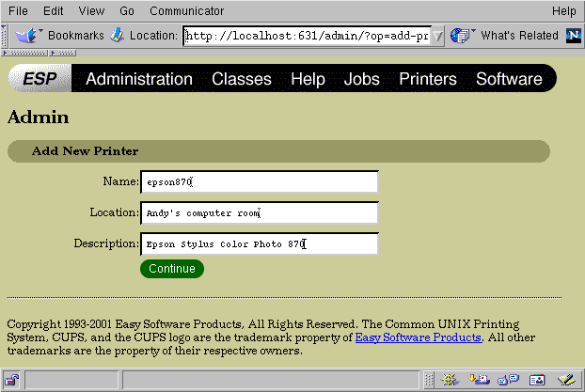585x392 pixels.
Task: Open Newsgroups icon in component bar
Action: 508,381
